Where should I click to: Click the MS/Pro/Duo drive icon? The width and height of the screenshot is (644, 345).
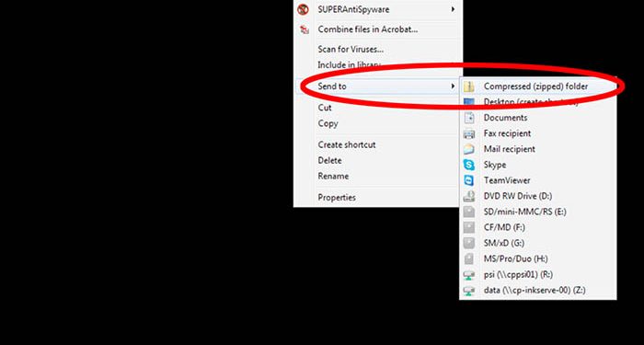(x=468, y=259)
